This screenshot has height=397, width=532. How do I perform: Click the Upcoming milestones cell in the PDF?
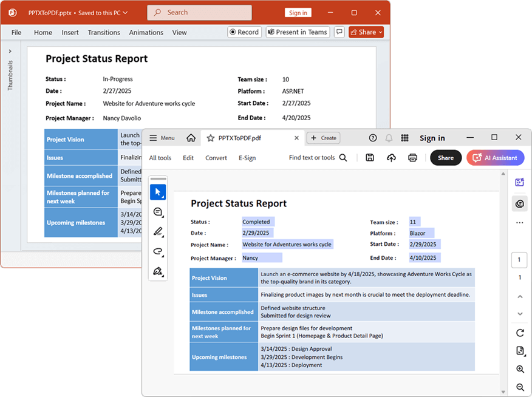(224, 357)
